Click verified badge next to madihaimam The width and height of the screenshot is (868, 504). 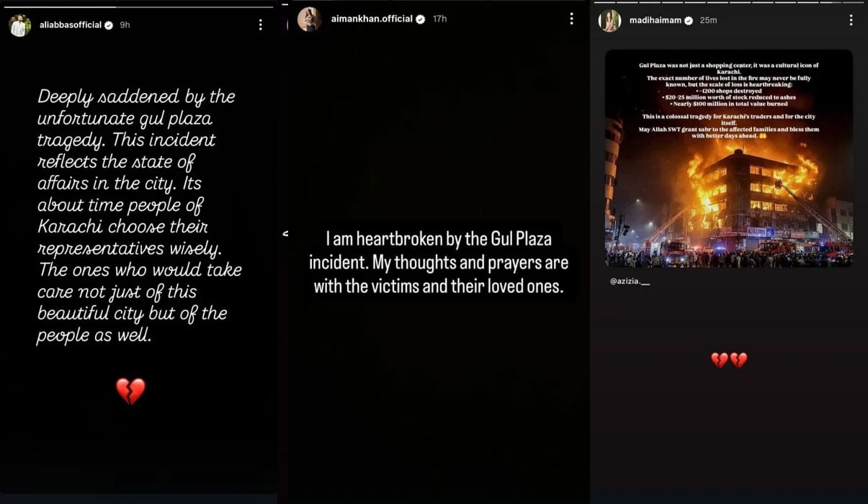click(689, 21)
